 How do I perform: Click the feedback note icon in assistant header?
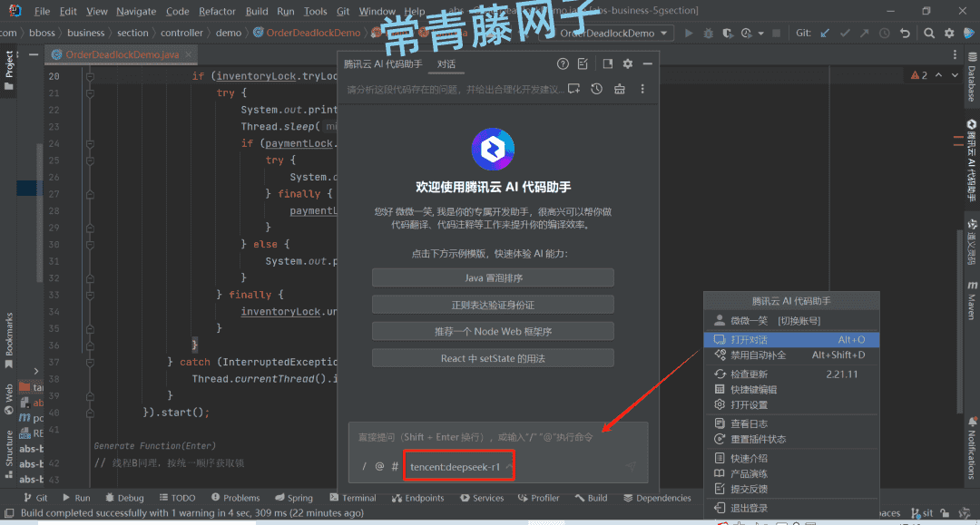coord(583,63)
